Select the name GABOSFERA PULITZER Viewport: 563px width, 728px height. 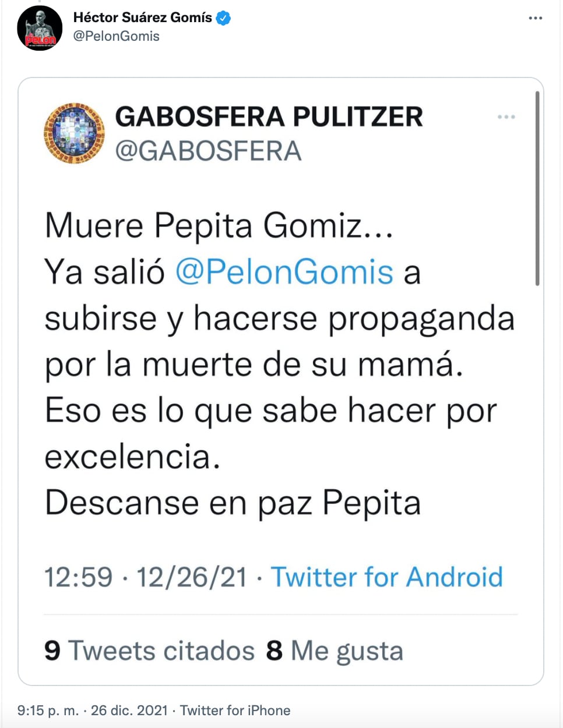tap(269, 115)
